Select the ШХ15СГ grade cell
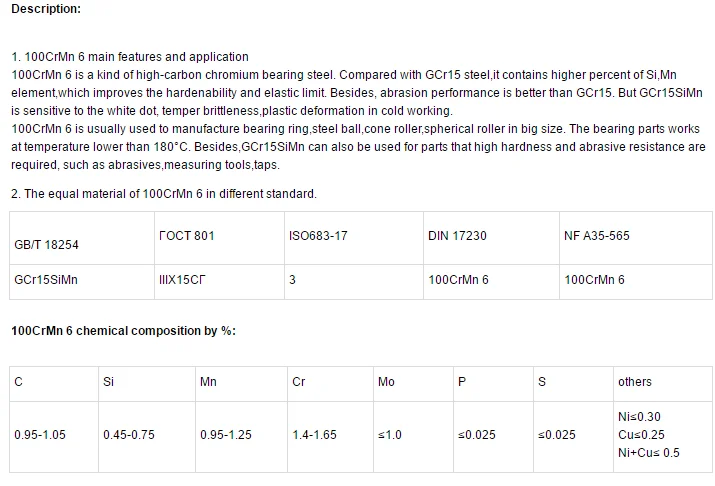715x486 pixels. tap(219, 282)
